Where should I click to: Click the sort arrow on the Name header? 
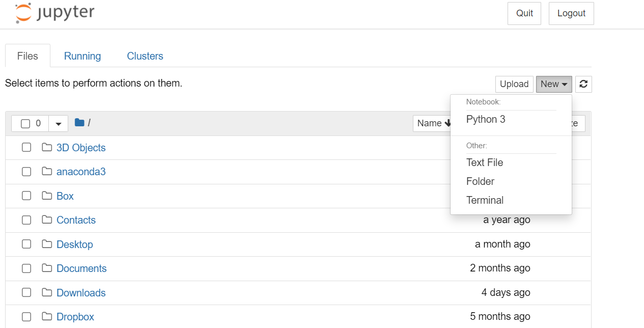[447, 123]
